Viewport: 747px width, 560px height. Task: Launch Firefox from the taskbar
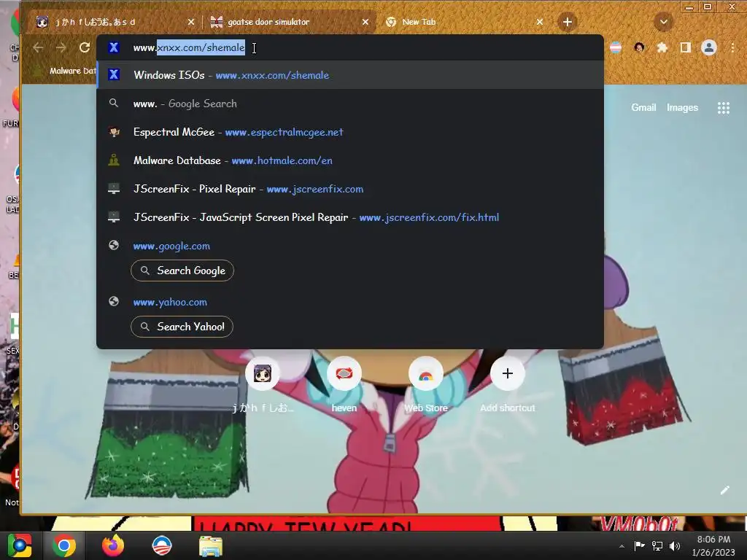[113, 545]
